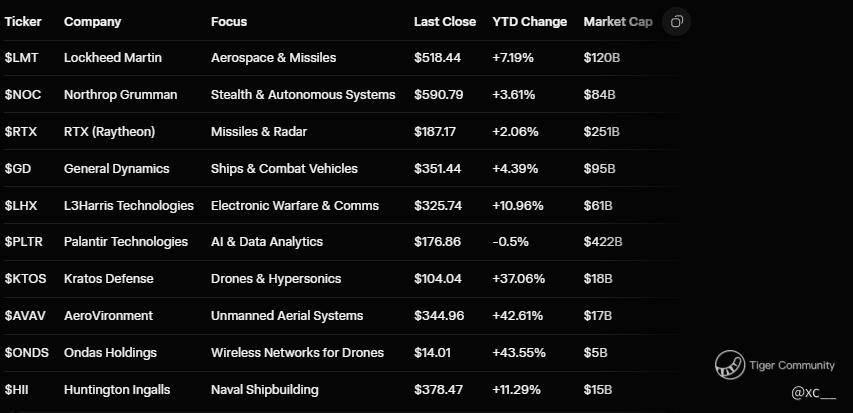Click the Tiger Community logo icon
This screenshot has height=413, width=853.
tap(731, 365)
